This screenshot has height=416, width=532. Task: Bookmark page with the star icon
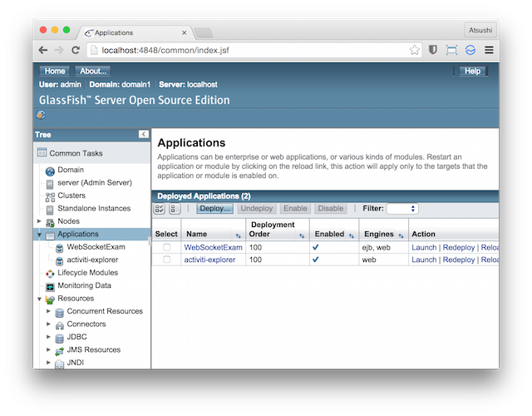click(414, 50)
